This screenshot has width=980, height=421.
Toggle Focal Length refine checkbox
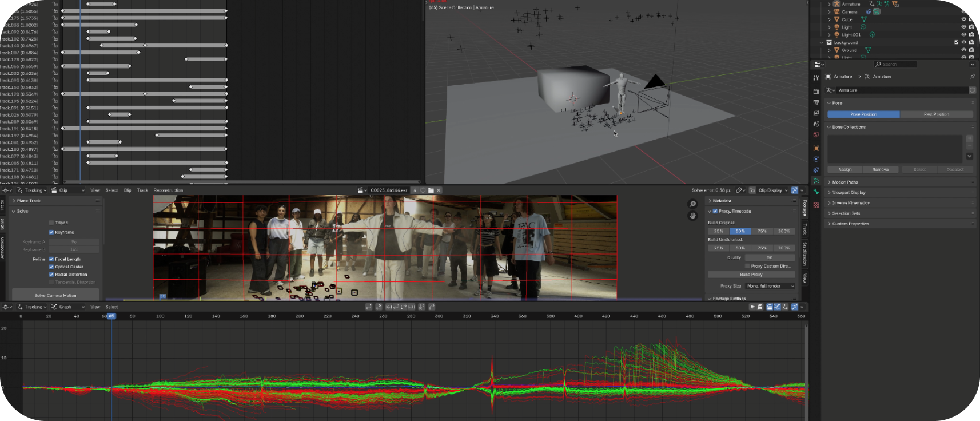51,259
